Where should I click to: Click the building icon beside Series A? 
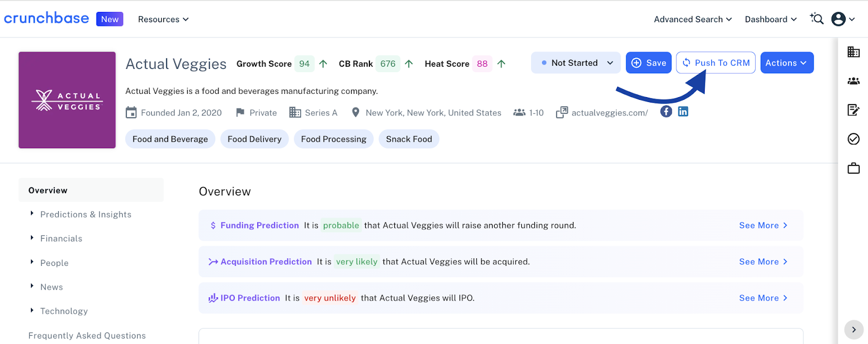[295, 112]
